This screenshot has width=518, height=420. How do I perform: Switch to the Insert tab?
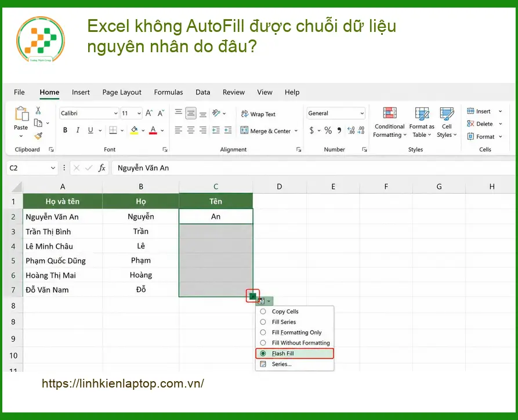click(x=81, y=92)
